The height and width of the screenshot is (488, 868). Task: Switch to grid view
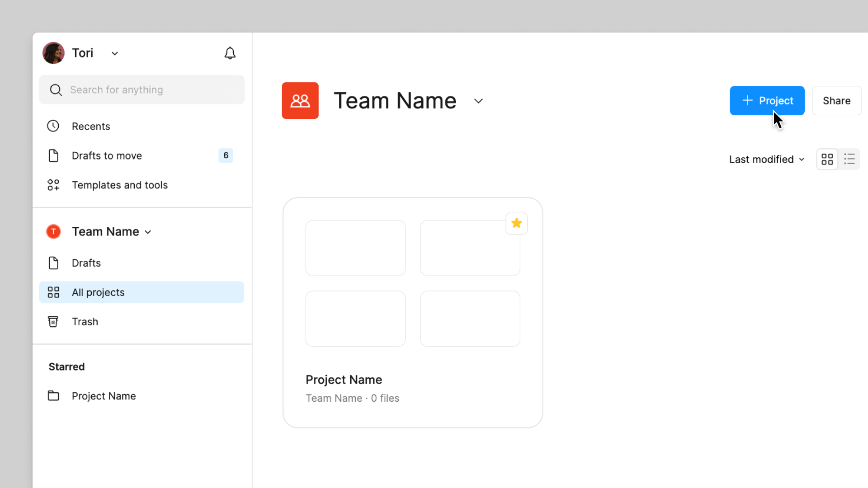click(827, 159)
